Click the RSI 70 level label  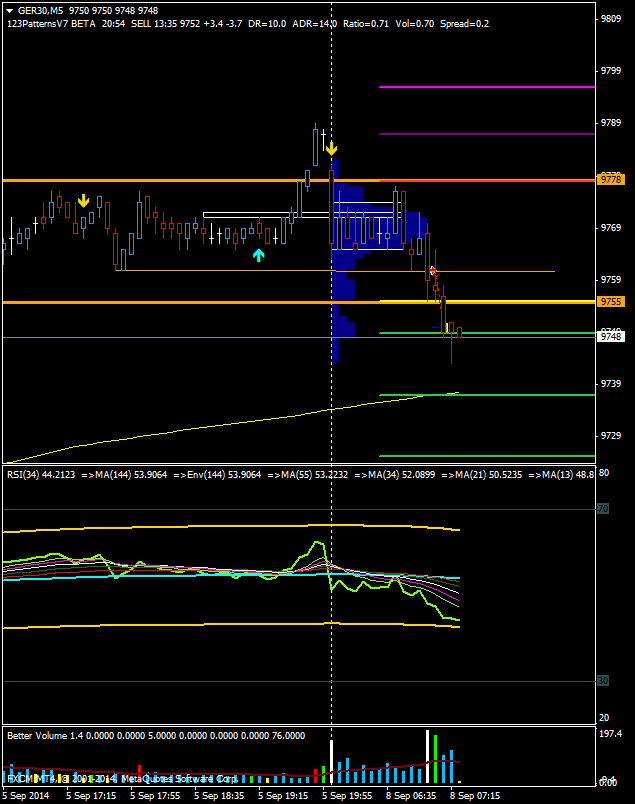[x=603, y=509]
